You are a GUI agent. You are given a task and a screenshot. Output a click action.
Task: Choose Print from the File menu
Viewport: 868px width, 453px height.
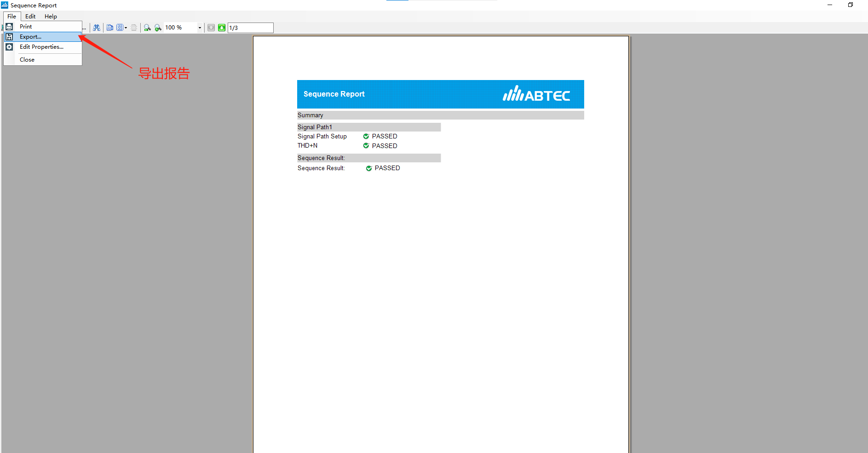point(43,27)
